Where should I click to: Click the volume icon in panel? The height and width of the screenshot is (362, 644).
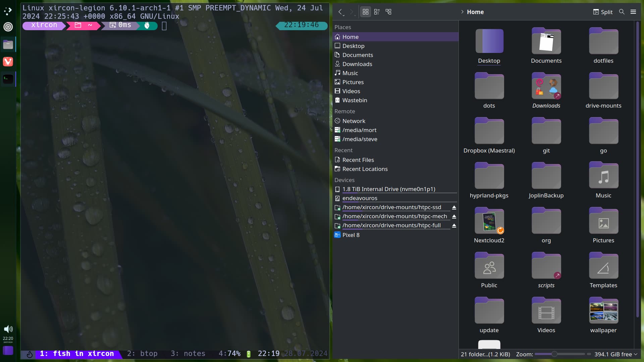8,329
